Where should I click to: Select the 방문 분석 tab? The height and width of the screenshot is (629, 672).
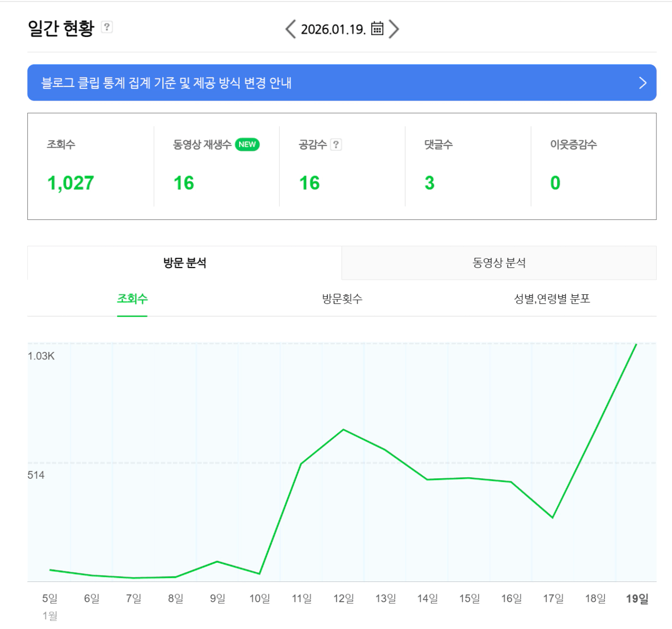pos(185,263)
